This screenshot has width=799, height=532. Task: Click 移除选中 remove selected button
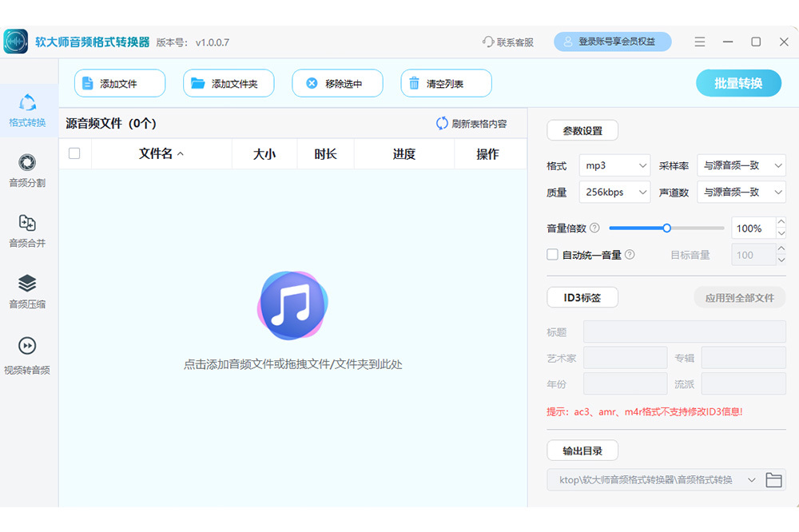[x=337, y=83]
